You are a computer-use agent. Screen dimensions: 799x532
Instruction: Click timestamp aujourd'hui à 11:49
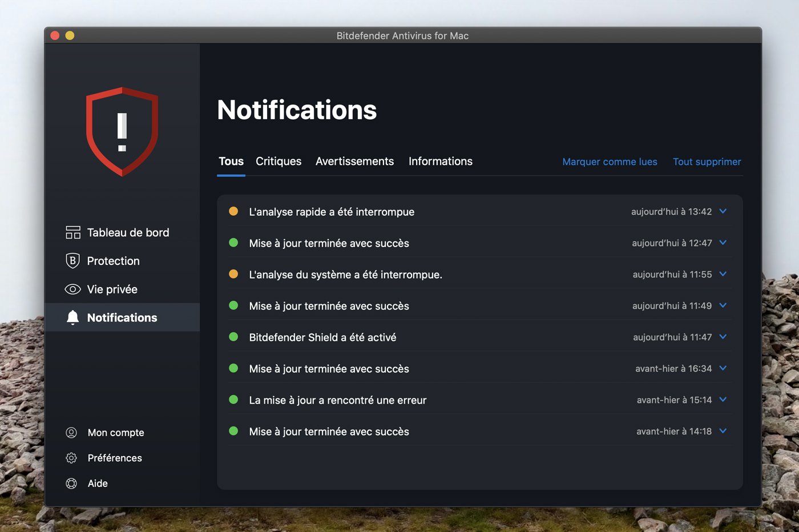click(x=672, y=305)
